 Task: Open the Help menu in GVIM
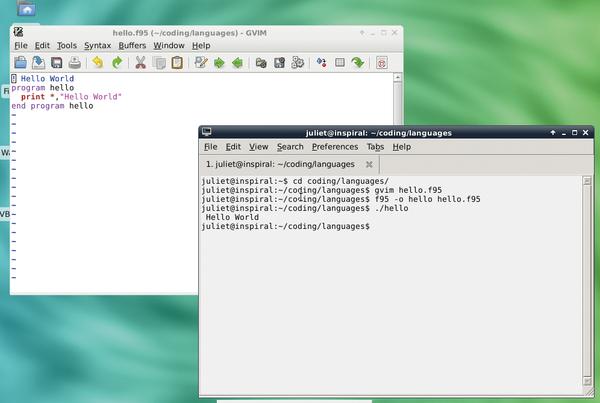coord(201,46)
